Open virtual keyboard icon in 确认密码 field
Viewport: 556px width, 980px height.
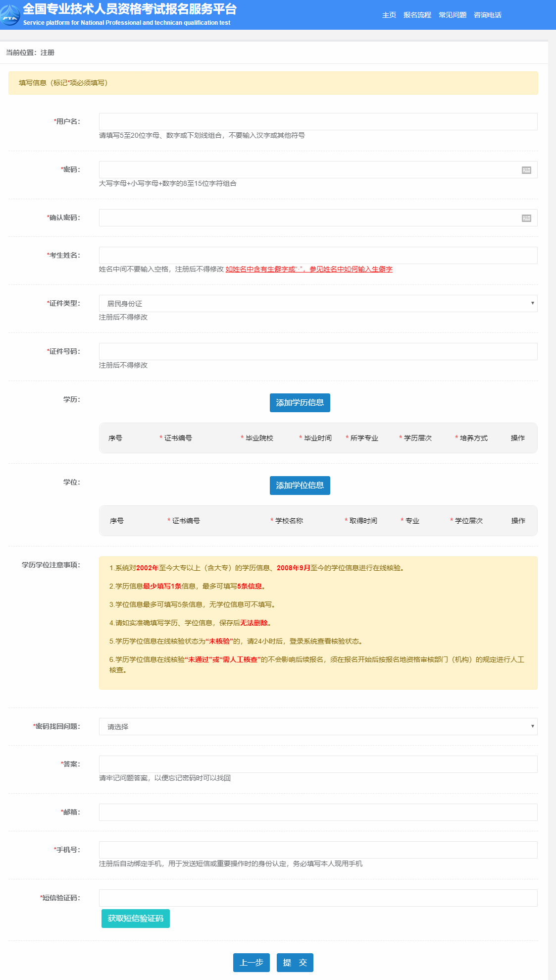pyautogui.click(x=526, y=218)
